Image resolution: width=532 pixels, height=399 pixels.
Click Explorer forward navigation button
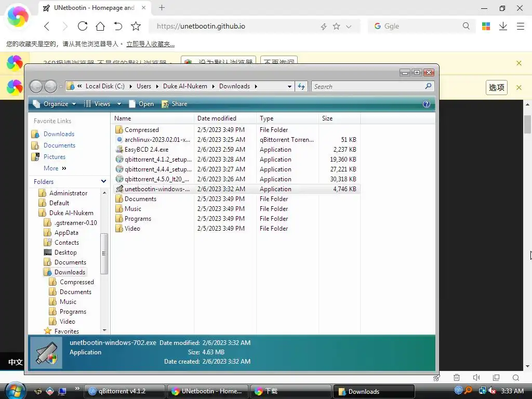[50, 87]
